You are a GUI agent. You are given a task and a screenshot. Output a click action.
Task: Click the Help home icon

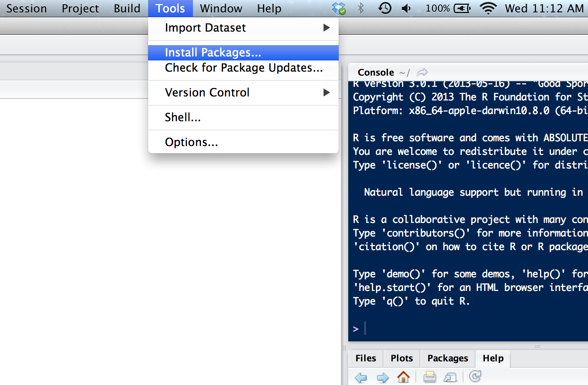pos(403,377)
